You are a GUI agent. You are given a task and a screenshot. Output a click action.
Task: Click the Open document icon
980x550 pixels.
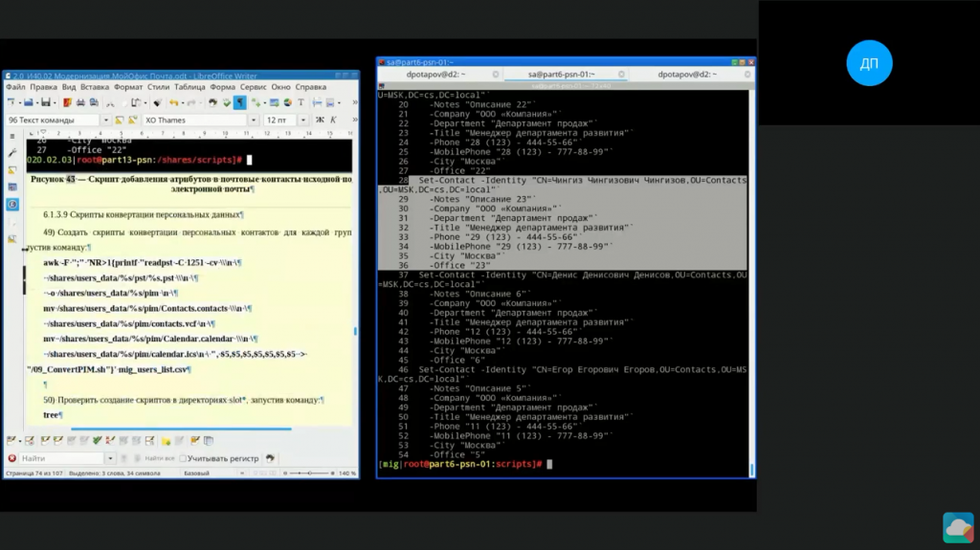28,102
